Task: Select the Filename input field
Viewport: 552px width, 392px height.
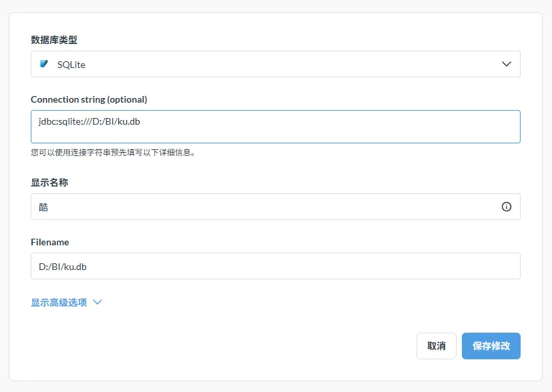Action: (x=275, y=266)
